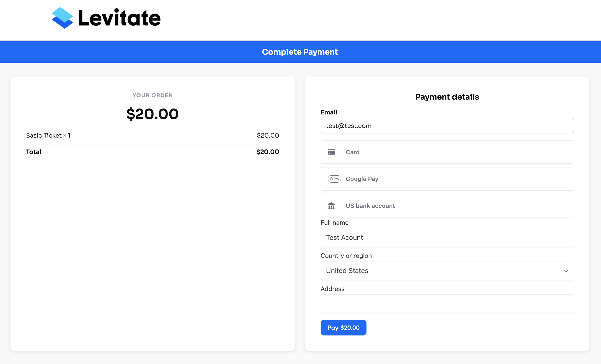This screenshot has height=364, width=601.
Task: Click the $20.00 order amount heading
Action: (152, 114)
